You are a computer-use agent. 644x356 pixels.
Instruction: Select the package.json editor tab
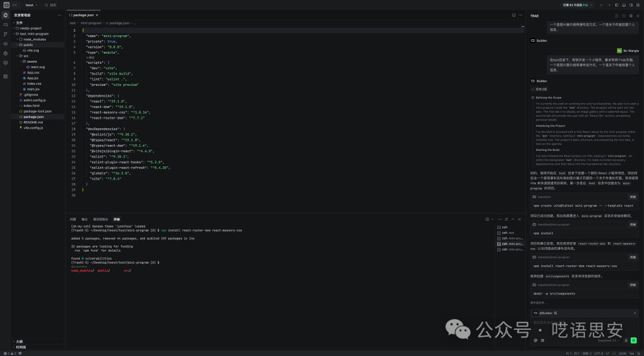[84, 14]
